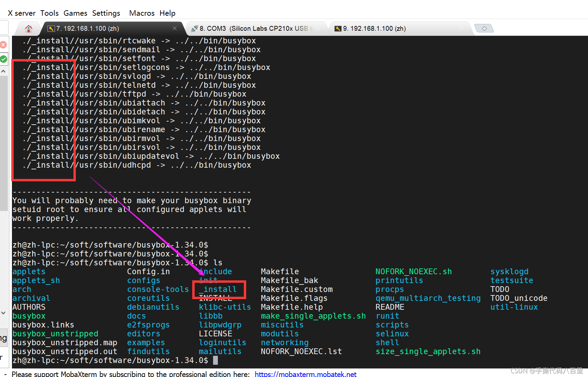Click 'busybox_unstripped.out' file name
588x377 pixels.
(65, 351)
